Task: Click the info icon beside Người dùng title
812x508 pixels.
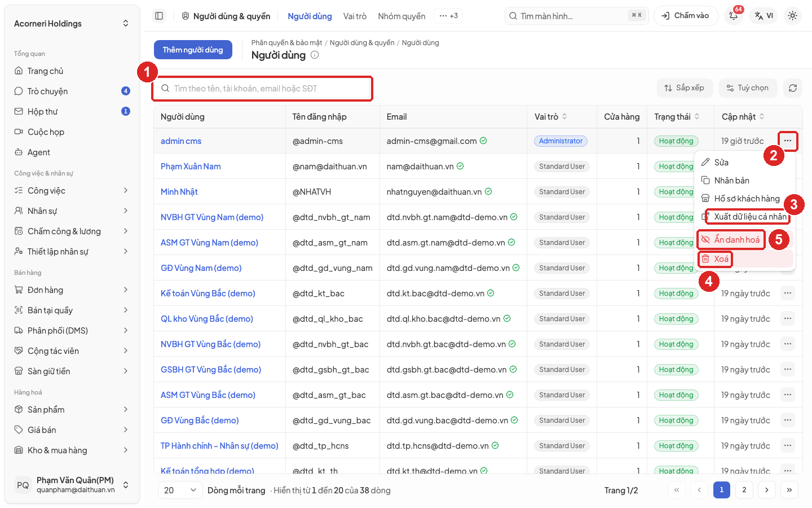Action: [315, 55]
